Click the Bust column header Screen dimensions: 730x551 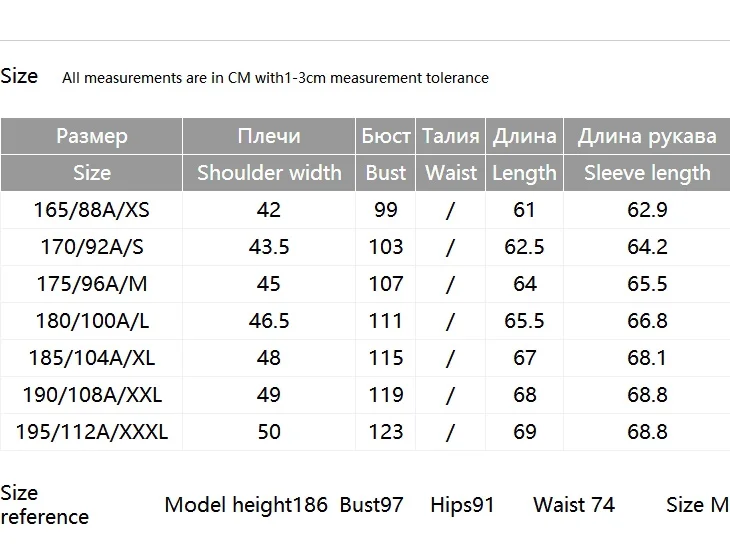point(385,173)
